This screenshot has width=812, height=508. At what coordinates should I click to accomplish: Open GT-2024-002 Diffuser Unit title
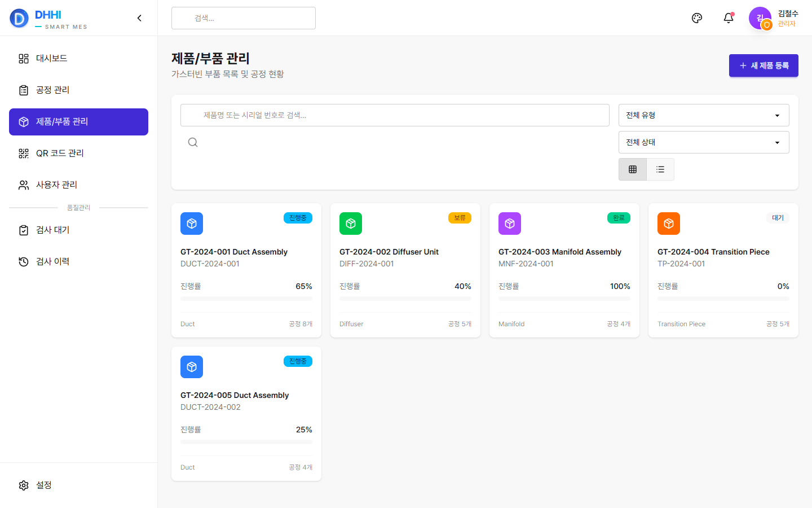389,252
